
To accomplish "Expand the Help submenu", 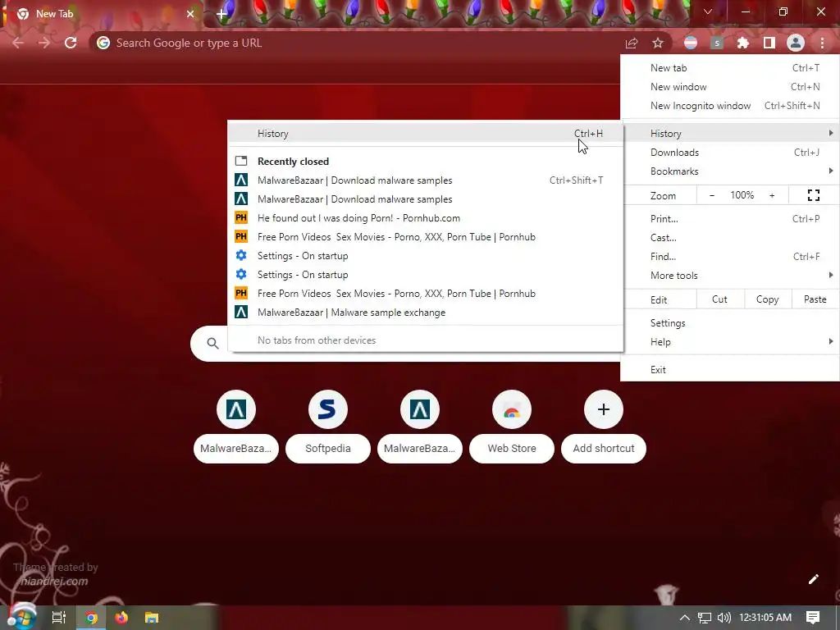I will (730, 342).
